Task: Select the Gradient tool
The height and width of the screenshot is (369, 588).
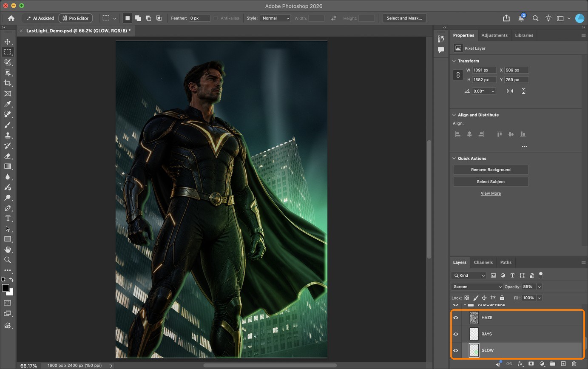Action: 8,166
